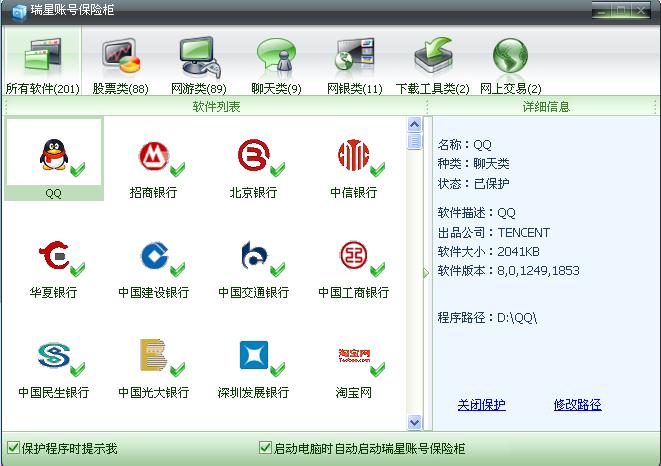Open 所有软件 category icon
661x466 pixels.
(x=43, y=54)
